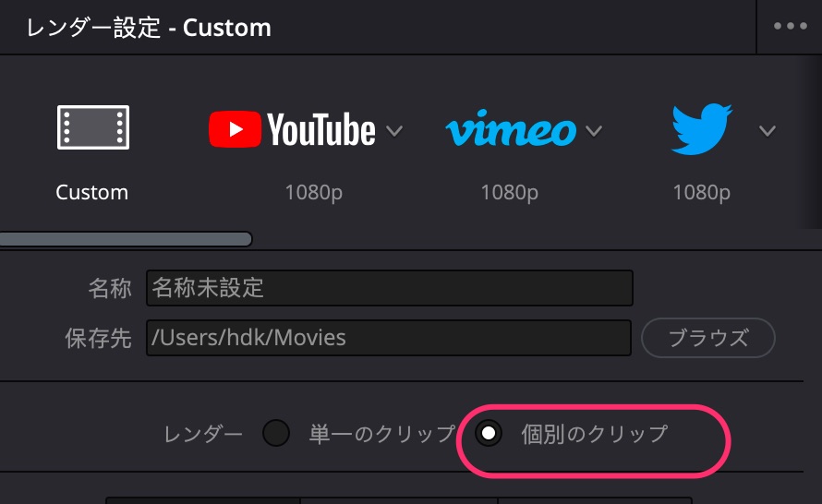Click the 単一のクリップ option text

click(382, 435)
